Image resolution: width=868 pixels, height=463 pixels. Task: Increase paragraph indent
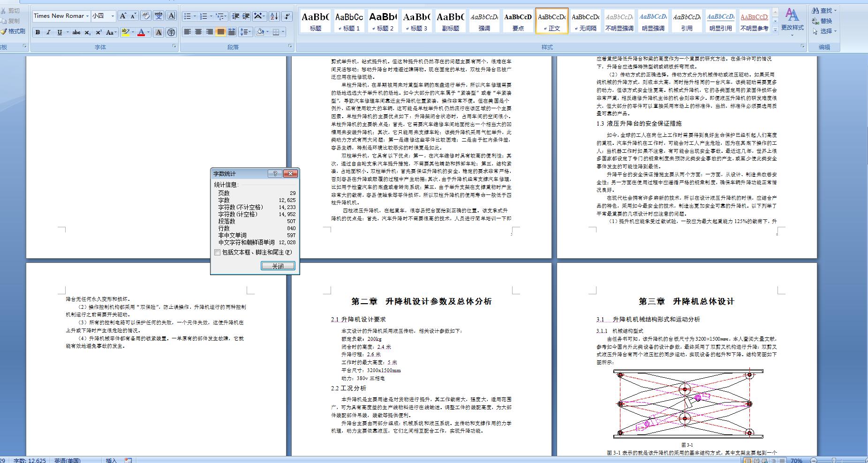click(246, 16)
